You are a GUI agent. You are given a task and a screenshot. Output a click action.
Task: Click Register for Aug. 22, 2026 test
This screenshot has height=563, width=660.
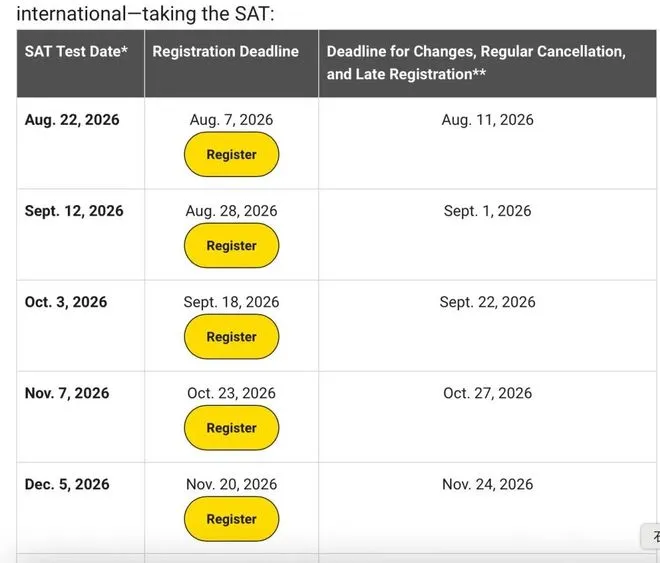pos(232,154)
